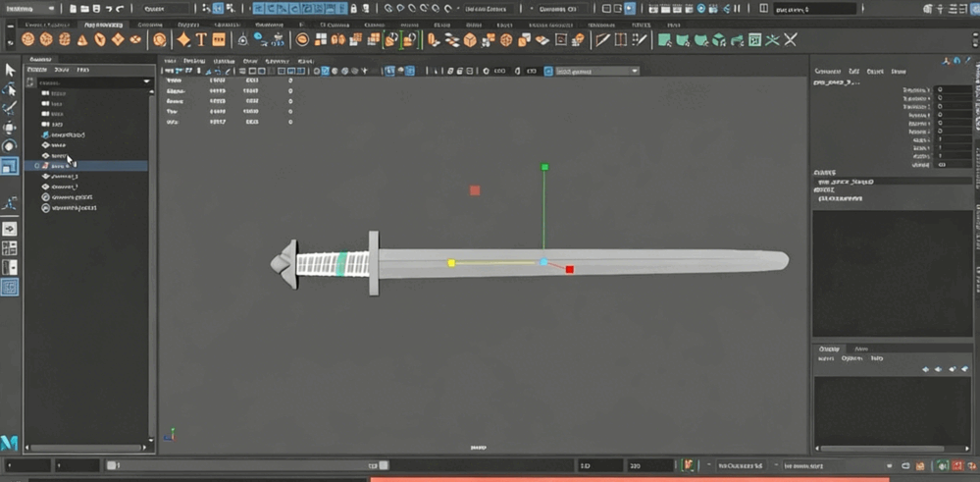The height and width of the screenshot is (482, 980).
Task: Click the polygon sphere shelf icon
Action: pos(28,39)
